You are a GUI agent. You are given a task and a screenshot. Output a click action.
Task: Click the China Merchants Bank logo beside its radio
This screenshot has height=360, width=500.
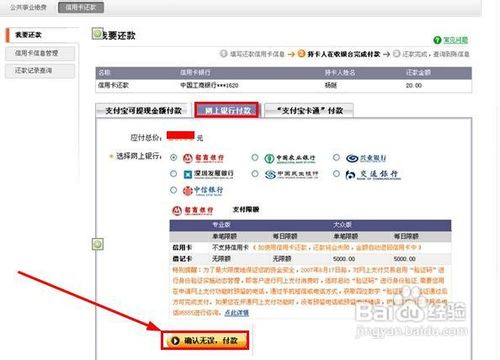pos(203,158)
